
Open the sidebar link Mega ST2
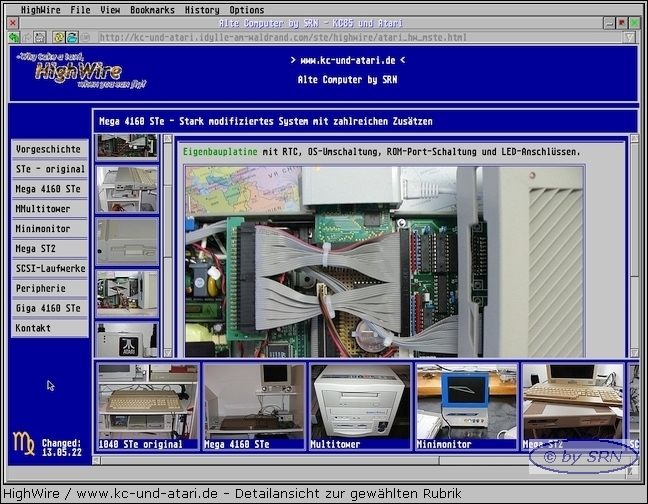[x=50, y=248]
